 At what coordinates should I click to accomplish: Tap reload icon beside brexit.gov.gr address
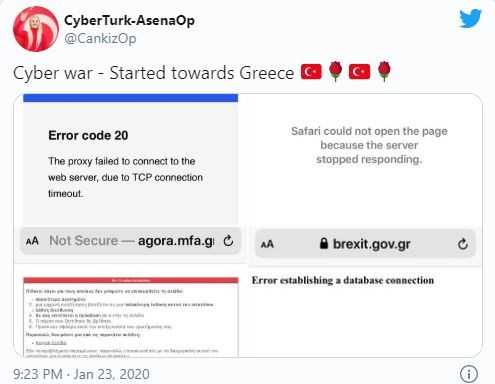(463, 244)
